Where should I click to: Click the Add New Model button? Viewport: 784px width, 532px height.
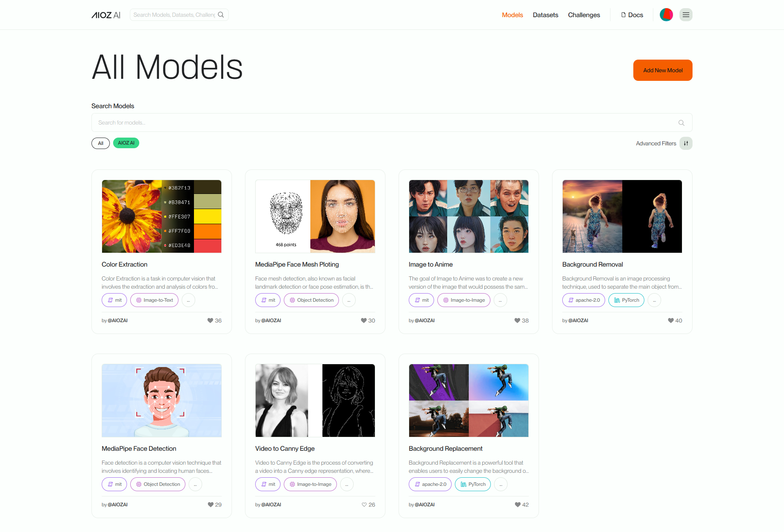[662, 70]
